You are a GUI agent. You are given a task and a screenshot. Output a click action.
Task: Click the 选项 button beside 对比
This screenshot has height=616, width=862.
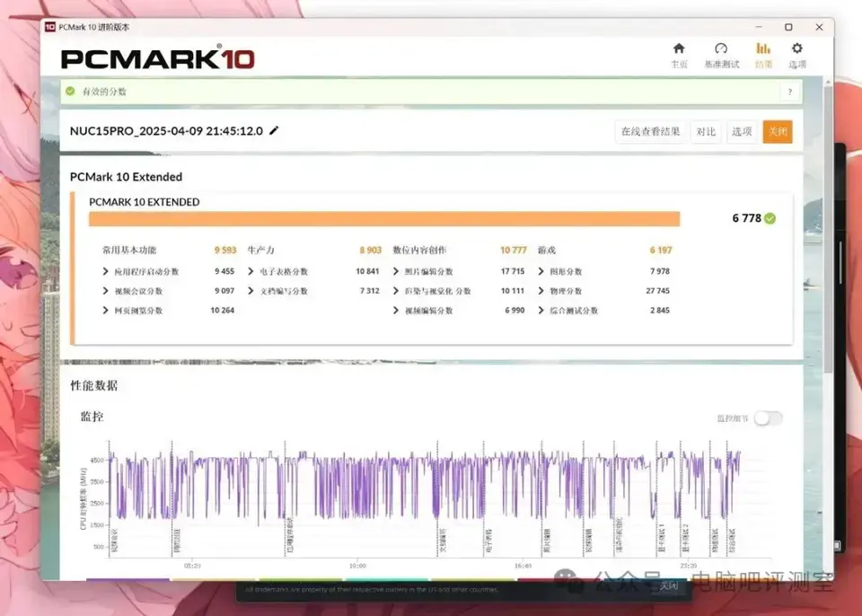[x=742, y=131]
